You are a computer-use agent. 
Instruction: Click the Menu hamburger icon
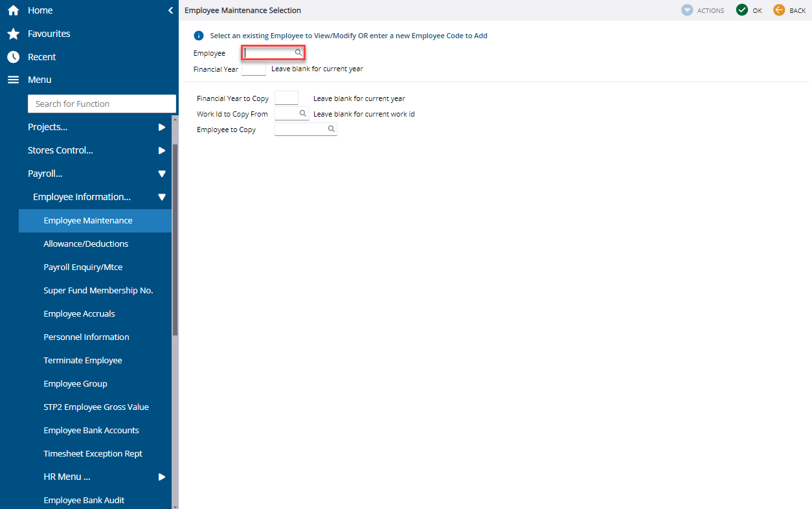pos(13,80)
